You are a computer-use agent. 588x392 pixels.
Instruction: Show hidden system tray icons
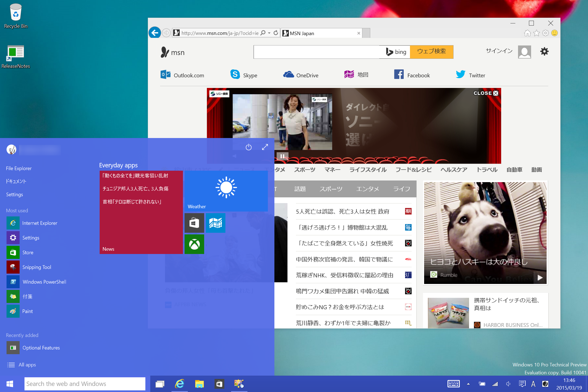(468, 384)
